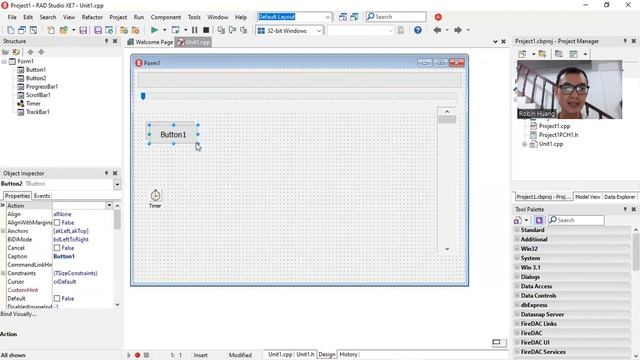Click the Save desktop layout icon

coord(343,17)
